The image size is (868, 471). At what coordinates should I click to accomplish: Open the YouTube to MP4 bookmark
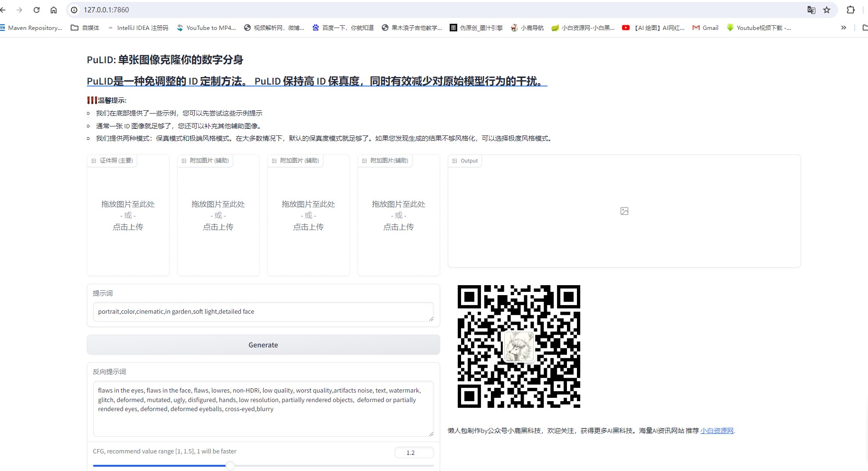pos(206,28)
